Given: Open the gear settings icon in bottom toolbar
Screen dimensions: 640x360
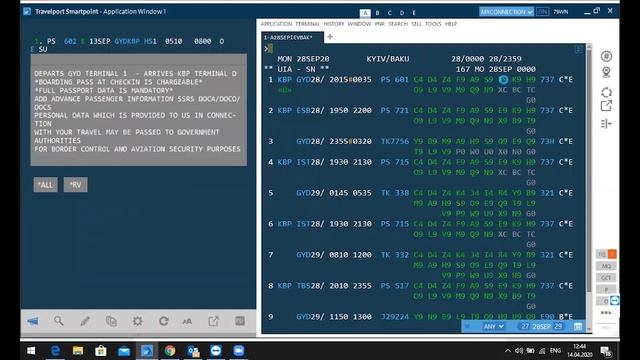Looking at the screenshot, I should pyautogui.click(x=138, y=321).
